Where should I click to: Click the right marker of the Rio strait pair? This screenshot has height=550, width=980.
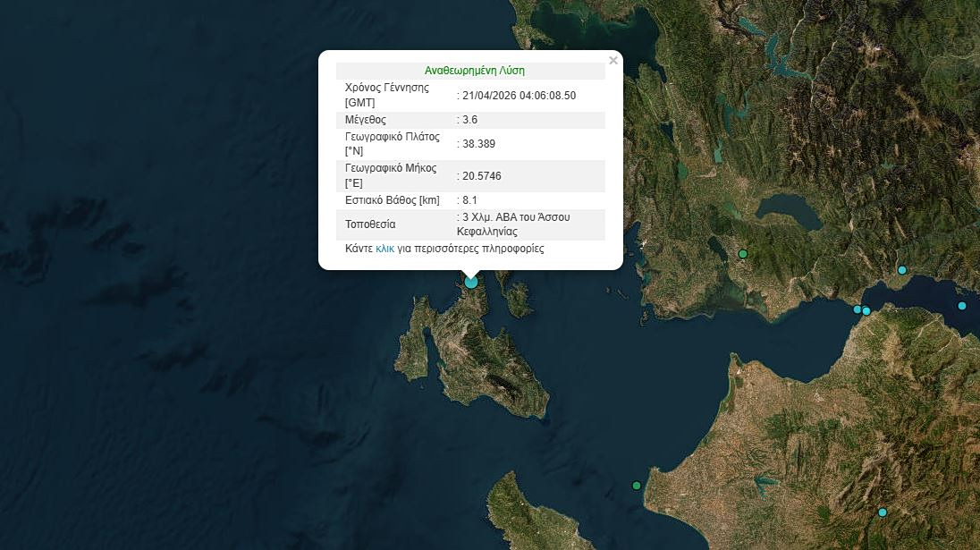(866, 310)
